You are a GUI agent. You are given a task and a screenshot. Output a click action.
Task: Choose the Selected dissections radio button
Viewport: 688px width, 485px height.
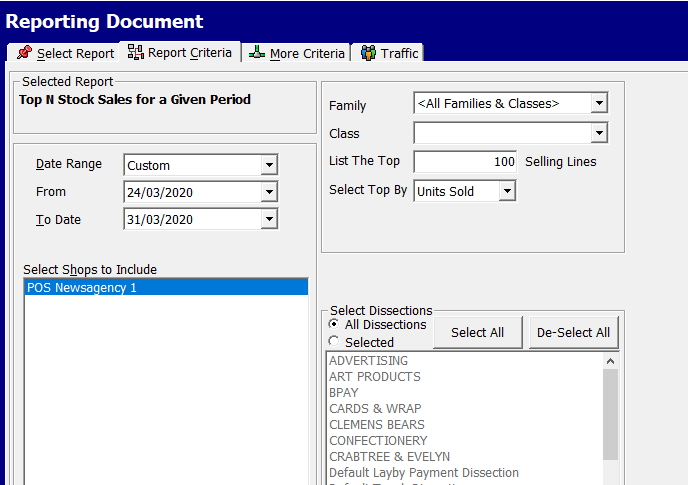333,341
